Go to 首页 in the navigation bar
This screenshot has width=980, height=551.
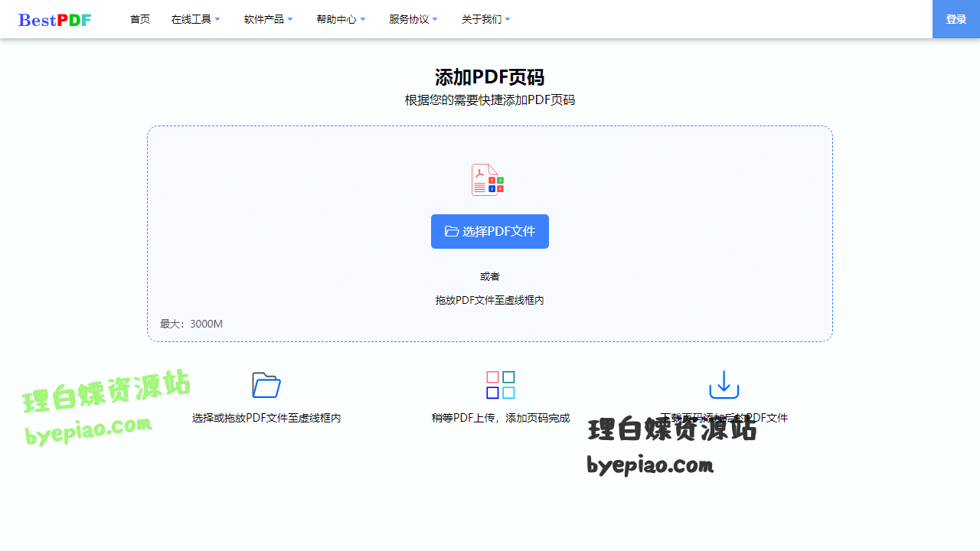pyautogui.click(x=140, y=19)
